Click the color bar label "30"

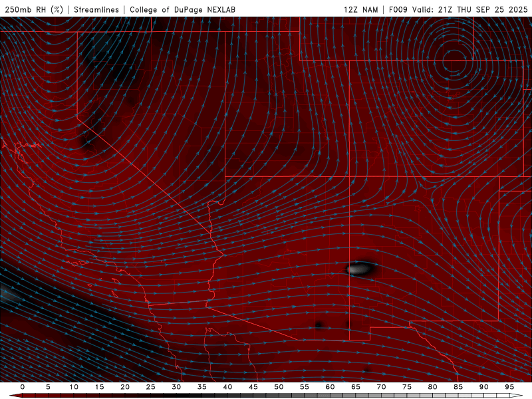click(x=176, y=387)
